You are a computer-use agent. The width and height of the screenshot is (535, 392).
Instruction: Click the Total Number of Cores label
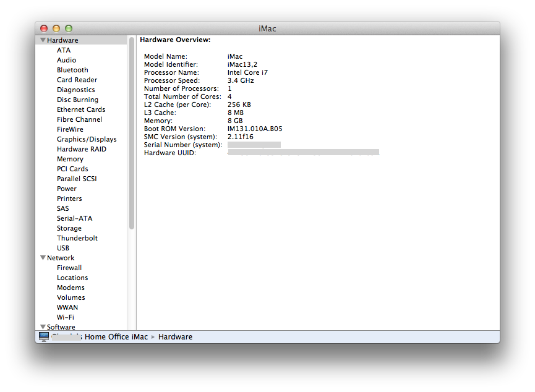pos(182,96)
